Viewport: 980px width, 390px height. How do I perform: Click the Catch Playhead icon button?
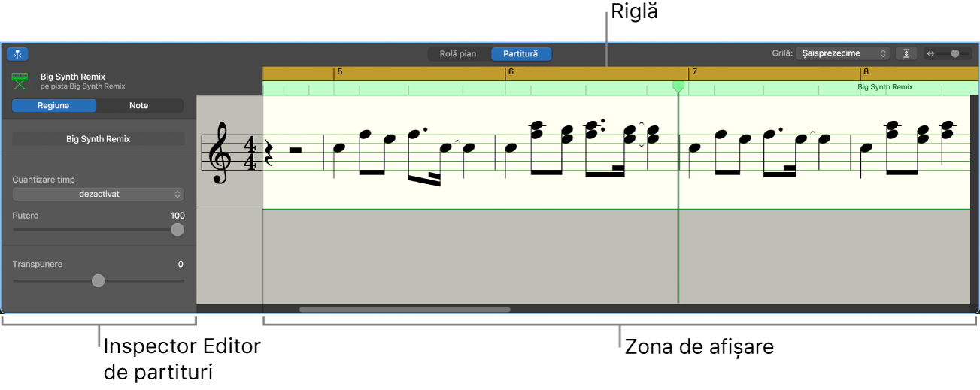(x=17, y=54)
